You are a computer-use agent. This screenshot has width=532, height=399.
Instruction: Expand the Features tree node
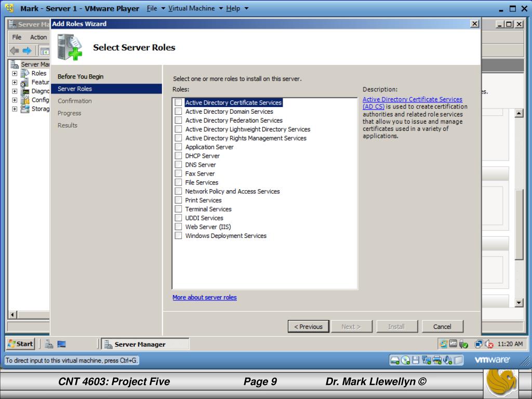15,82
